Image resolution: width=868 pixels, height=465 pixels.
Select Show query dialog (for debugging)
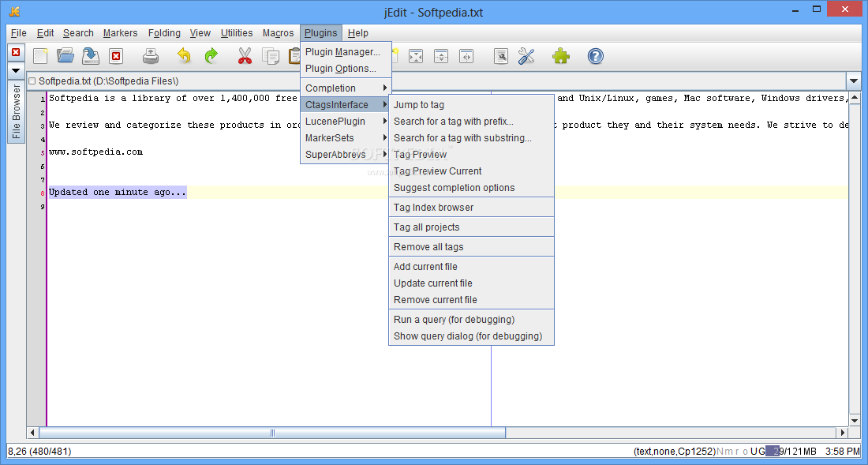click(x=471, y=336)
